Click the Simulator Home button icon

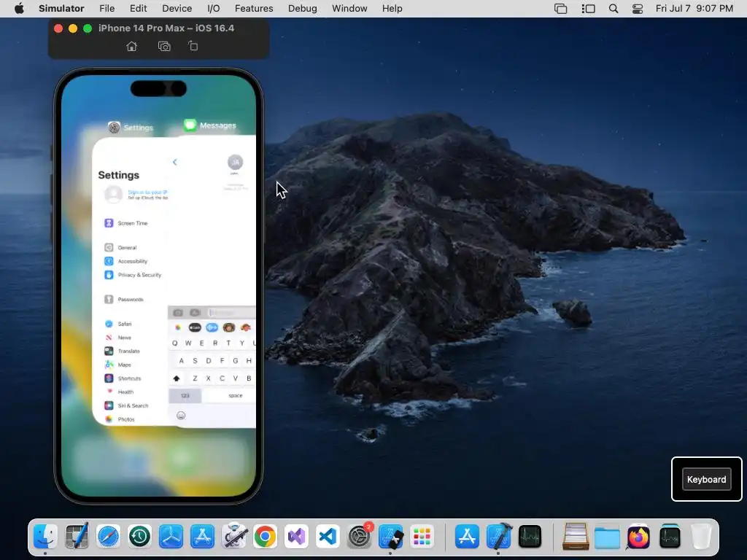coord(131,46)
